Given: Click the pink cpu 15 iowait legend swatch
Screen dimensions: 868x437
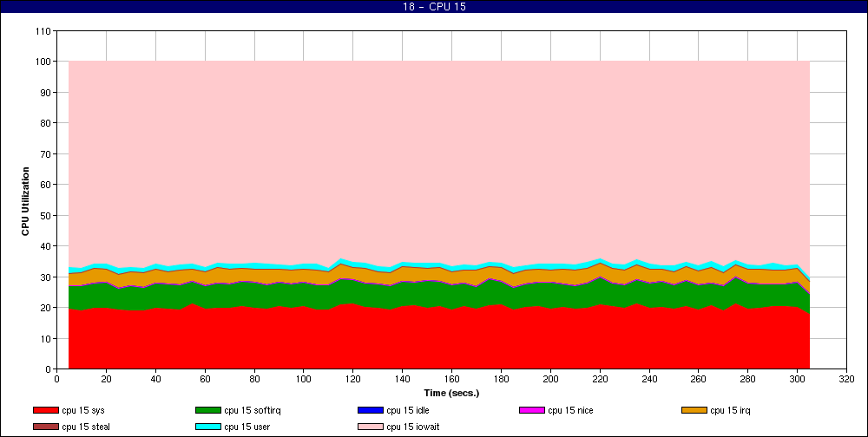Looking at the screenshot, I should pyautogui.click(x=371, y=427).
